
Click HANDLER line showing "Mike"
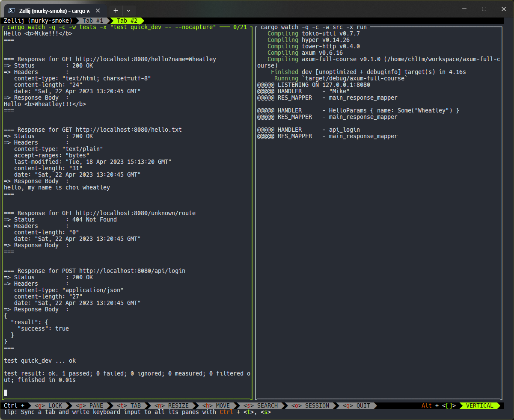pos(303,91)
